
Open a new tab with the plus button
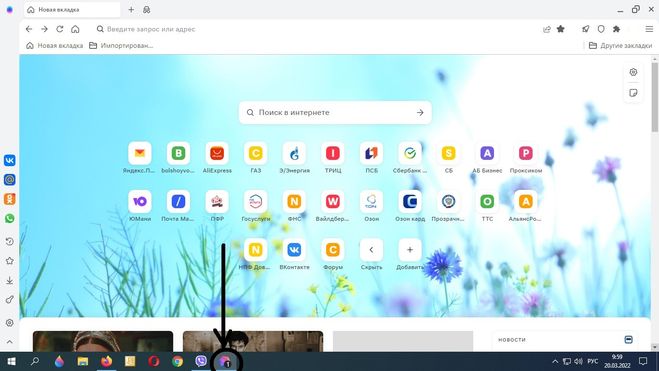pyautogui.click(x=131, y=10)
